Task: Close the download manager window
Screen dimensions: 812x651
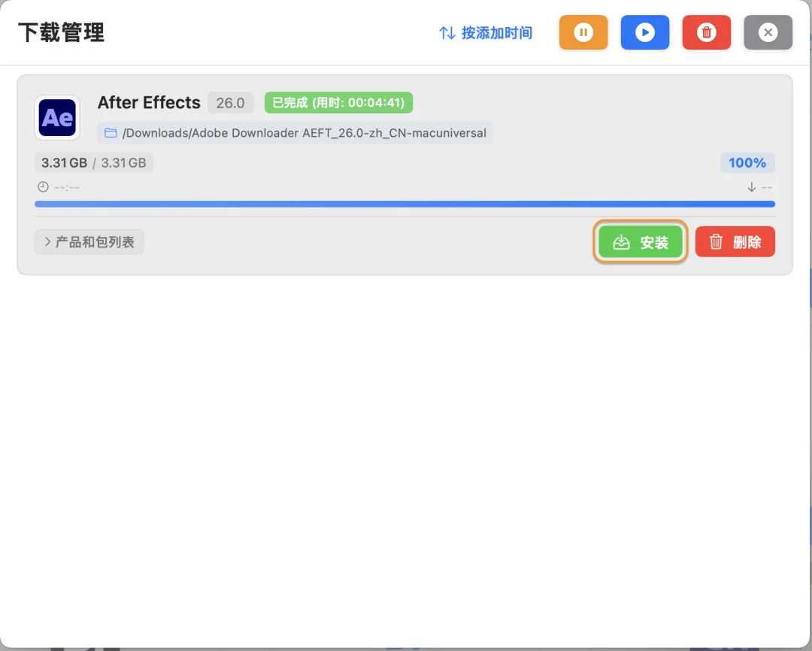Action: point(768,32)
